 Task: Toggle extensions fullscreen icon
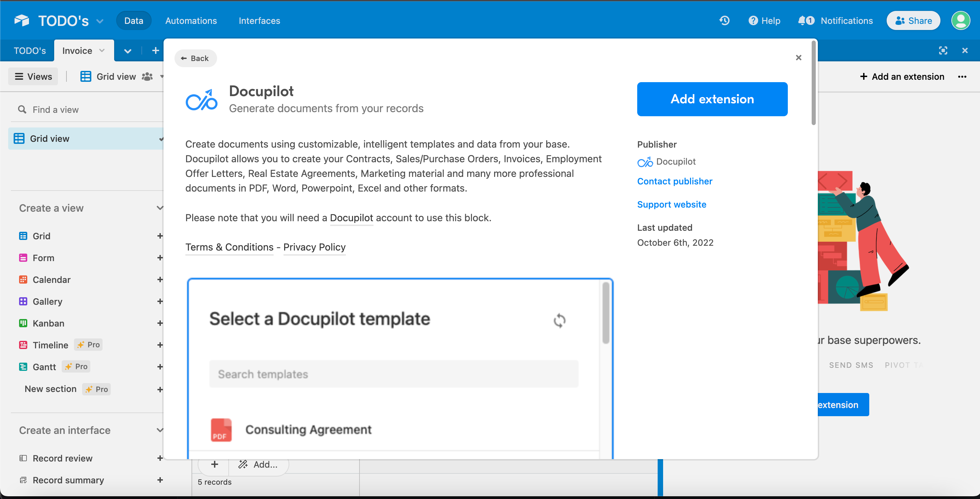point(943,50)
